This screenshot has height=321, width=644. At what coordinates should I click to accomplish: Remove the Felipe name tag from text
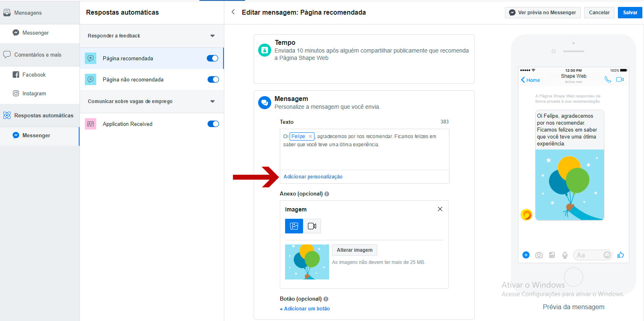click(310, 136)
